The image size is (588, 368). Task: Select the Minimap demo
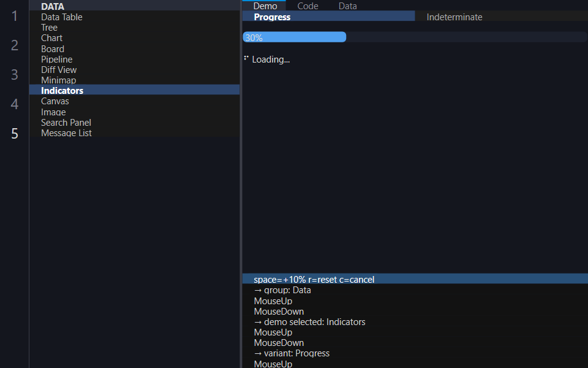pos(134,80)
